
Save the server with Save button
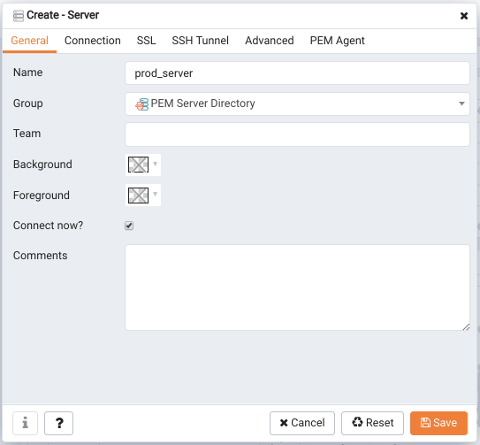pyautogui.click(x=439, y=423)
